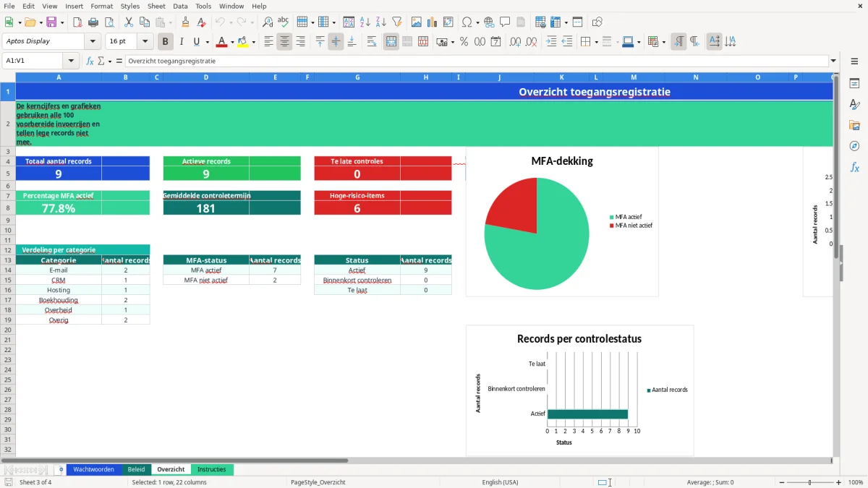Open Find and Replace icon
This screenshot has width=868, height=488.
click(268, 22)
